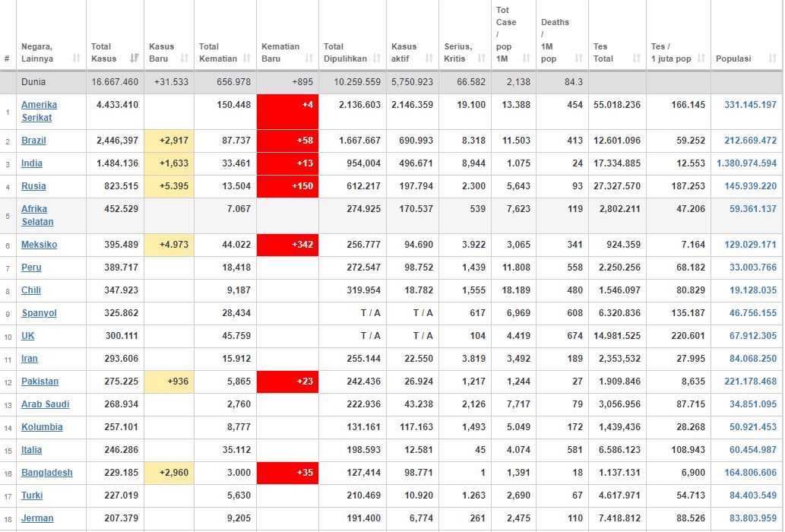Open Bangladesh country link
Viewport: 785px width, 532px height.
click(46, 473)
